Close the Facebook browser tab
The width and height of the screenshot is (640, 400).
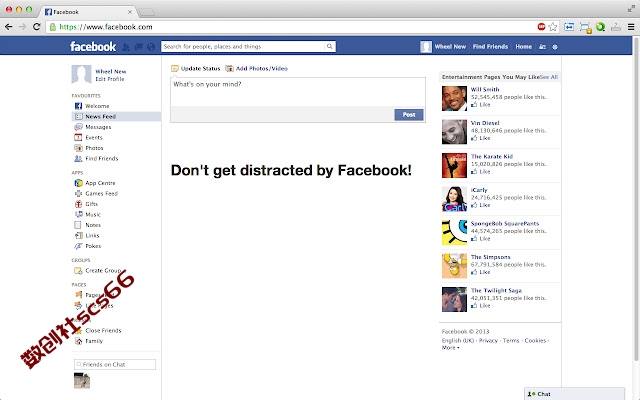130,12
